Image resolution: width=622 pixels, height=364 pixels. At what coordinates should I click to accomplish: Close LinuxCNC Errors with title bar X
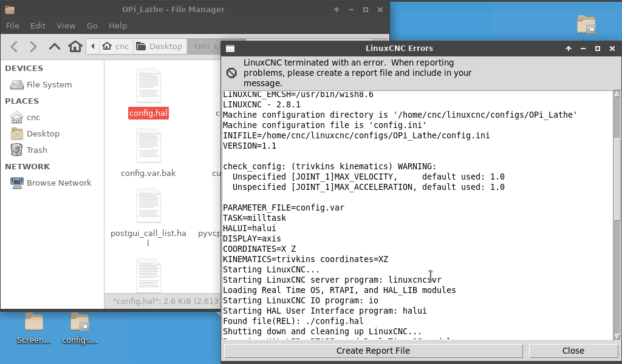(612, 49)
